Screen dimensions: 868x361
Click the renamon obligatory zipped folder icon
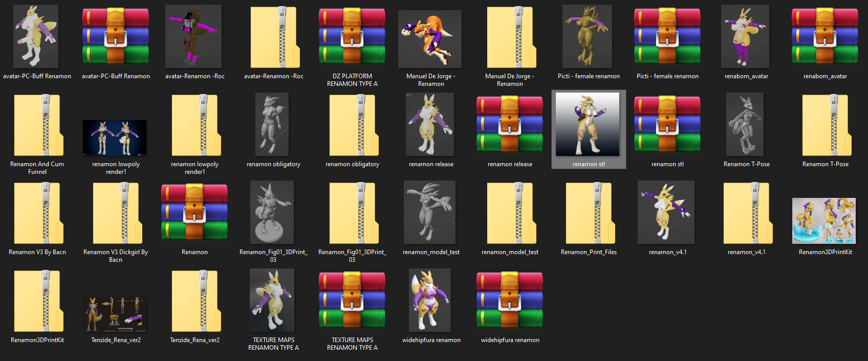354,125
